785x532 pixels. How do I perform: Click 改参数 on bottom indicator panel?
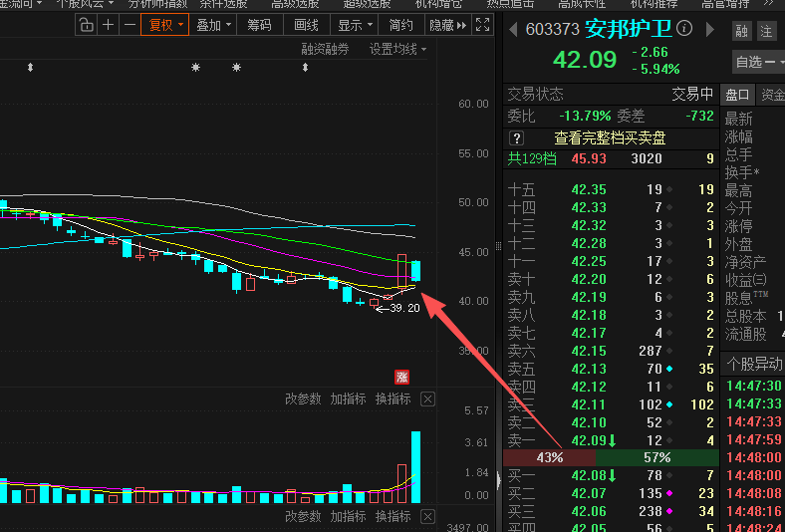[303, 516]
